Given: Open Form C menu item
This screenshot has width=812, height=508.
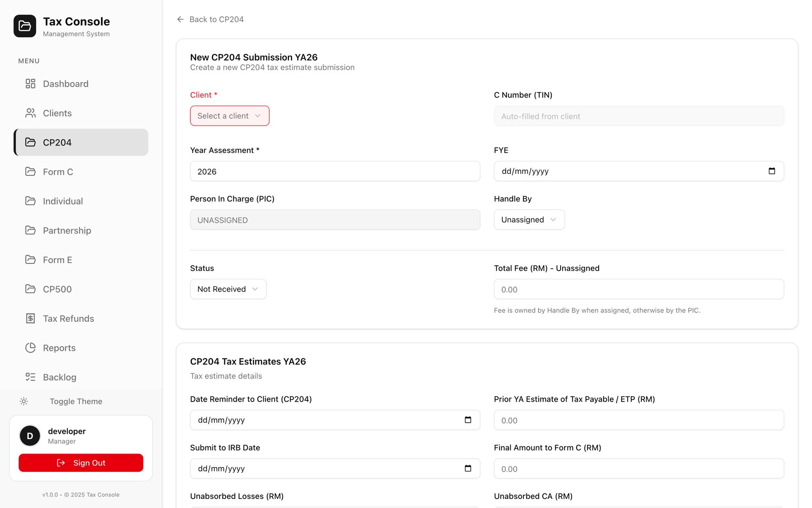Looking at the screenshot, I should 81,171.
